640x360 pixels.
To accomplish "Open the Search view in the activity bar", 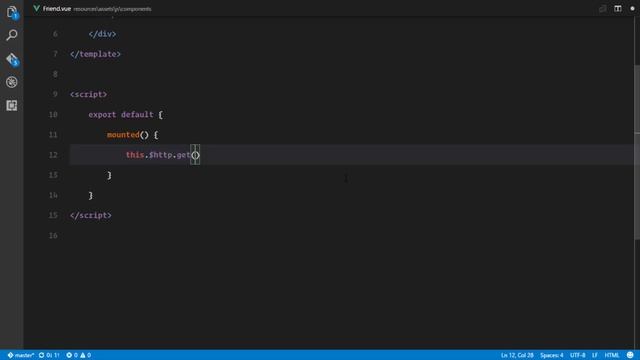I will [12, 35].
